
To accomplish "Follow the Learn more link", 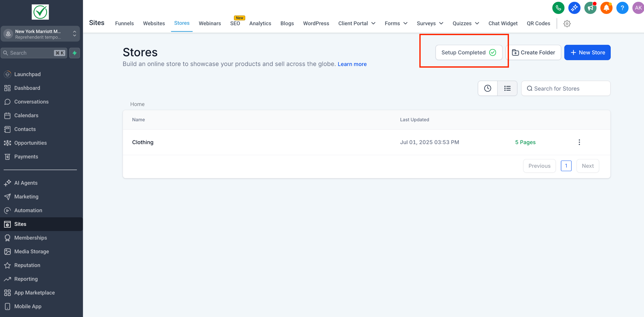I will 352,64.
